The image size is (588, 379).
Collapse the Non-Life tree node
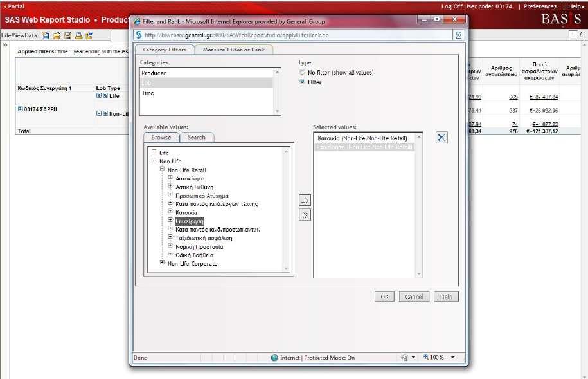point(154,160)
